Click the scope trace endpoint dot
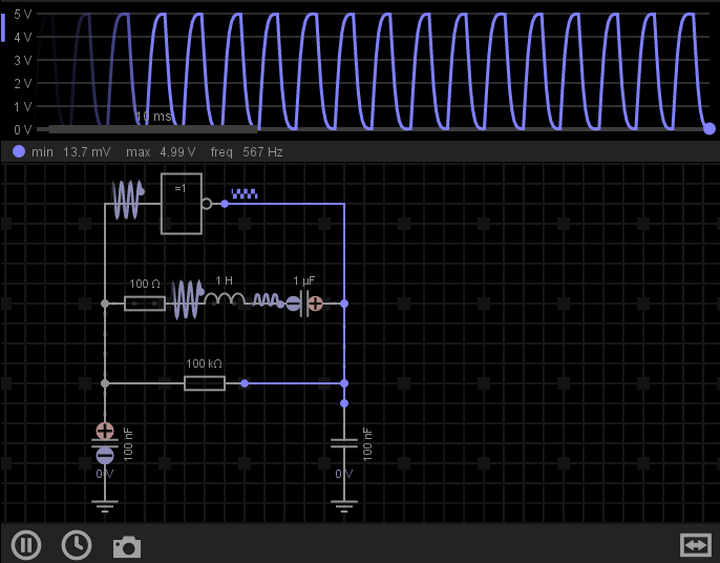 click(x=709, y=128)
